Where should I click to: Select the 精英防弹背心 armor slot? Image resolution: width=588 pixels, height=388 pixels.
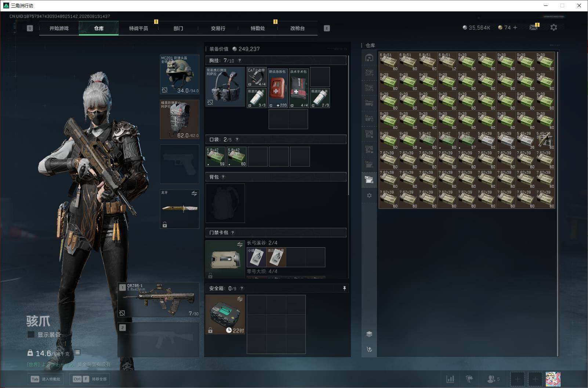click(x=179, y=119)
